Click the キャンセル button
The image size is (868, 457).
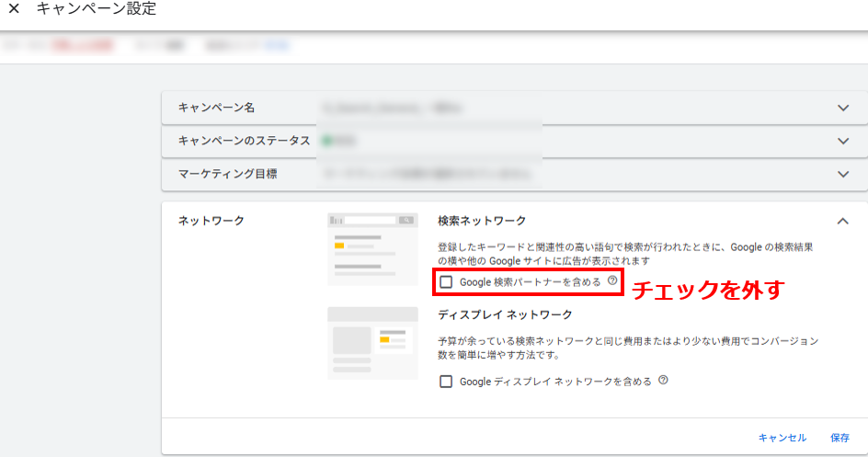(782, 438)
